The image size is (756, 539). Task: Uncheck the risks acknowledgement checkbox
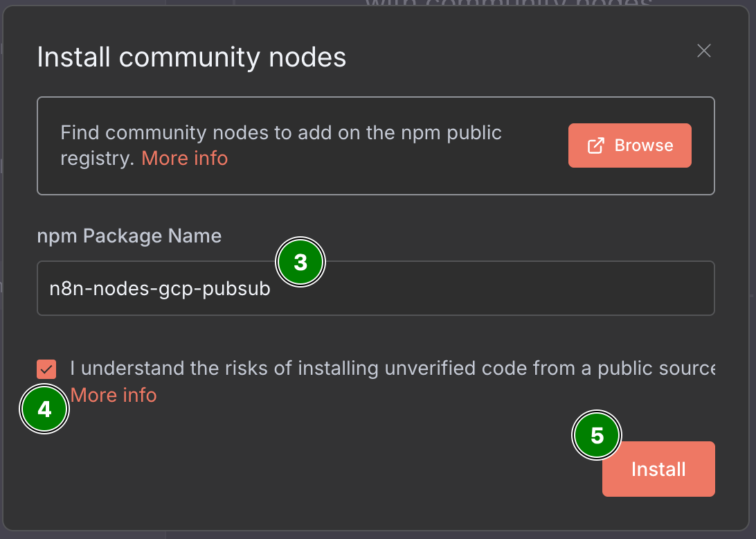[x=46, y=369]
